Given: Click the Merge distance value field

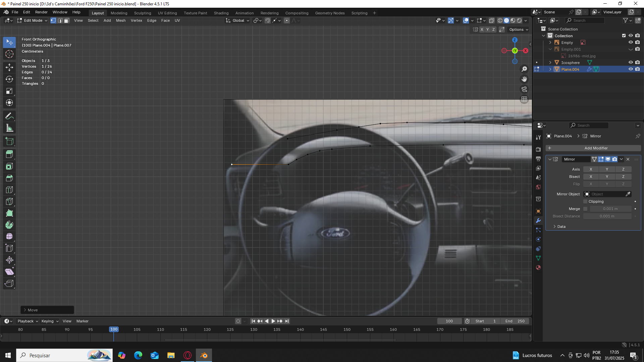Looking at the screenshot, I should click(610, 209).
